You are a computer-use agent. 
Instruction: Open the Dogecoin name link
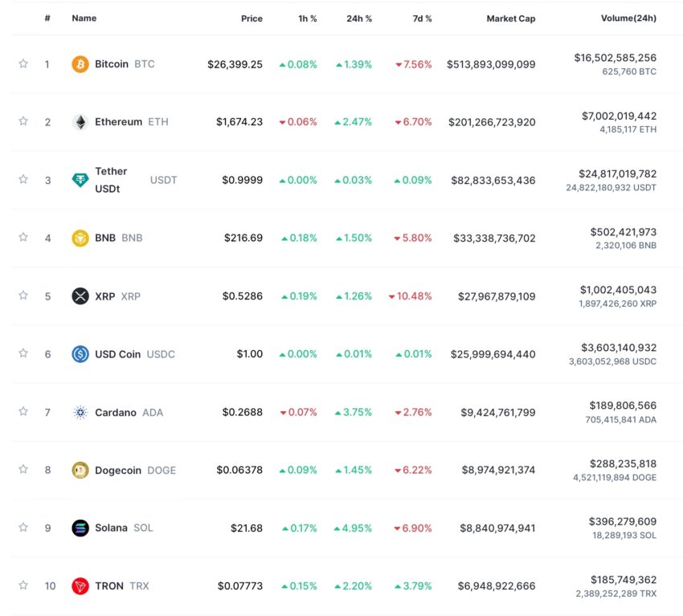[x=118, y=470]
